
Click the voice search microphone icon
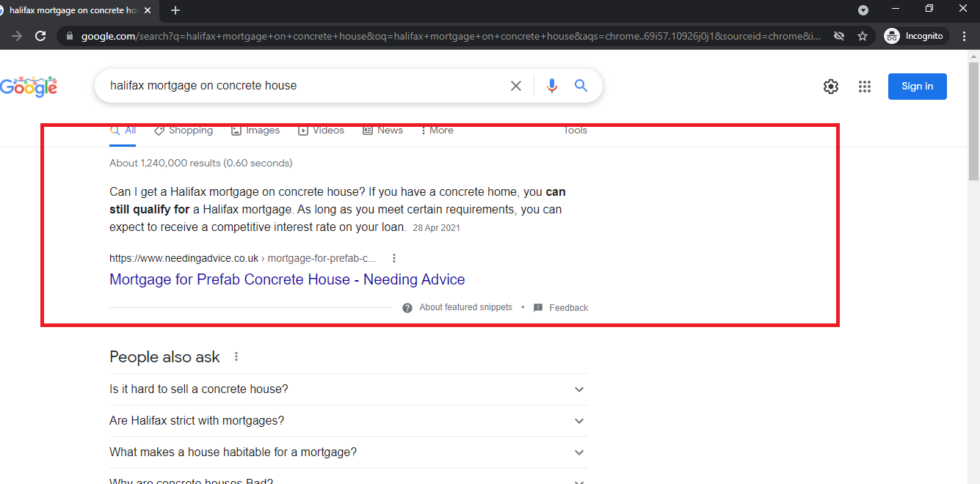pyautogui.click(x=552, y=86)
